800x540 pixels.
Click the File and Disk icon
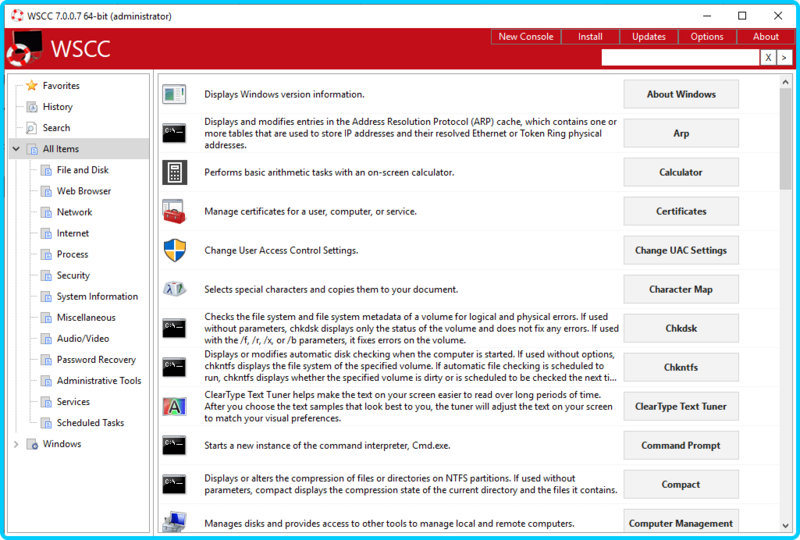[x=46, y=170]
